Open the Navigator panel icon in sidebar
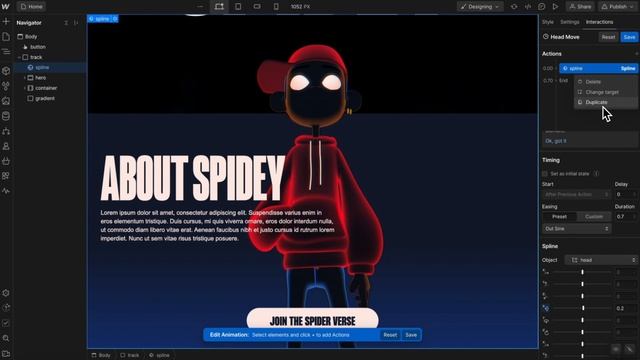 point(6,52)
